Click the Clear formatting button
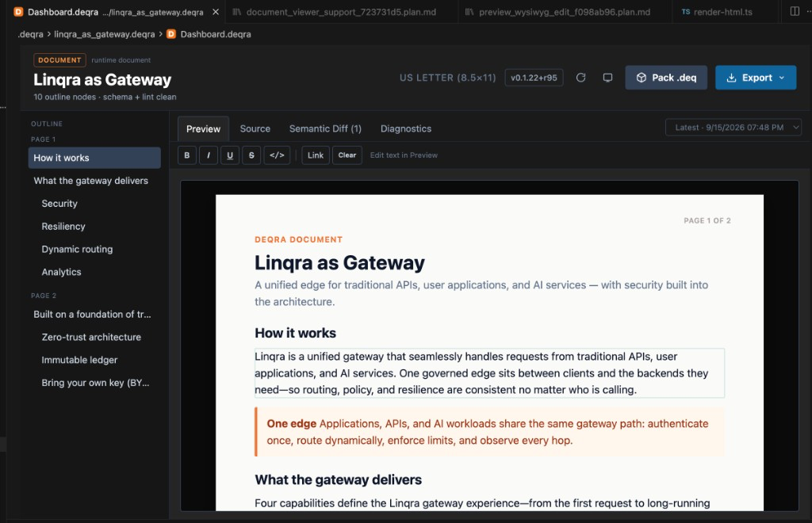The width and height of the screenshot is (812, 523). tap(347, 155)
